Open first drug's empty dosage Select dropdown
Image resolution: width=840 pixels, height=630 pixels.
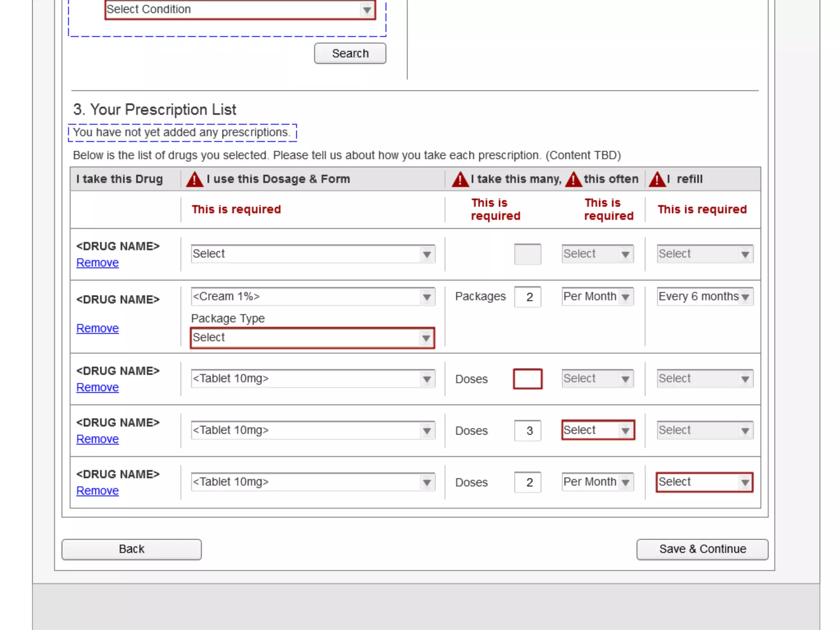[x=312, y=254]
